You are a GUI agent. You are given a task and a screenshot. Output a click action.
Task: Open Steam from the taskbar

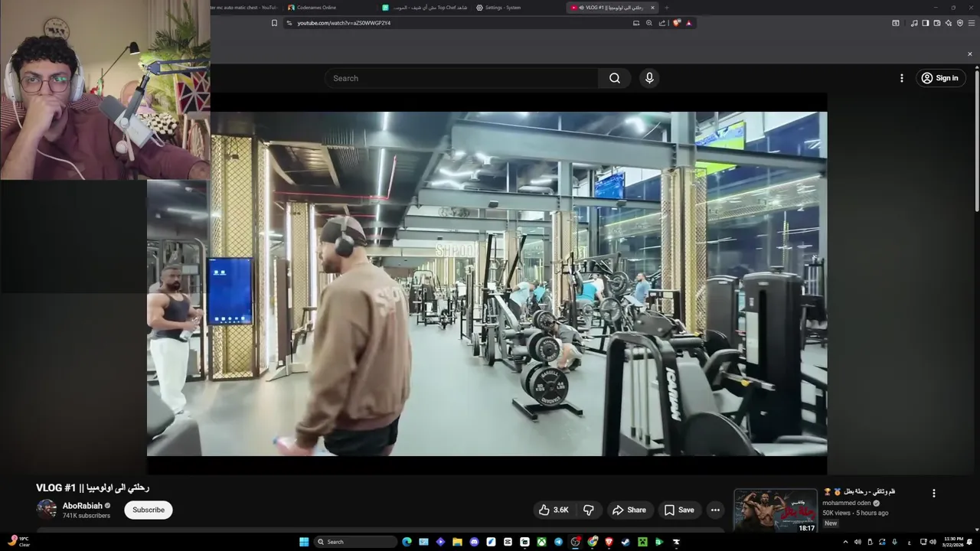pyautogui.click(x=626, y=542)
